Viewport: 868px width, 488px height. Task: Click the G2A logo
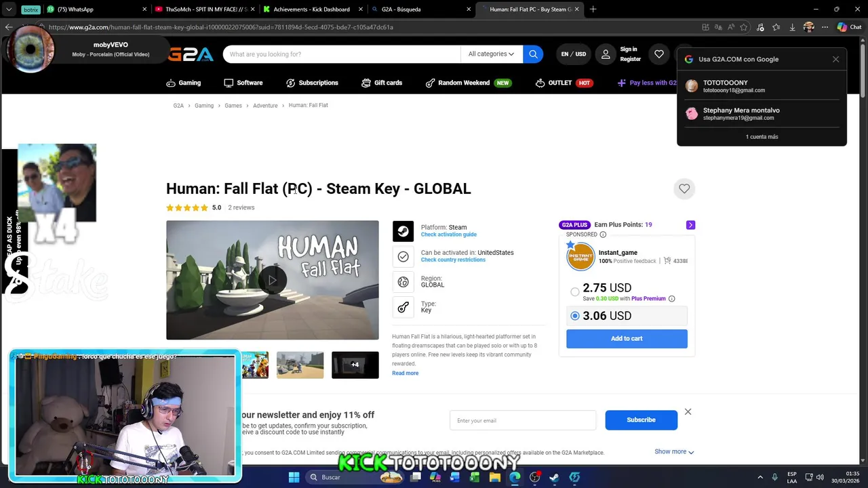point(191,54)
